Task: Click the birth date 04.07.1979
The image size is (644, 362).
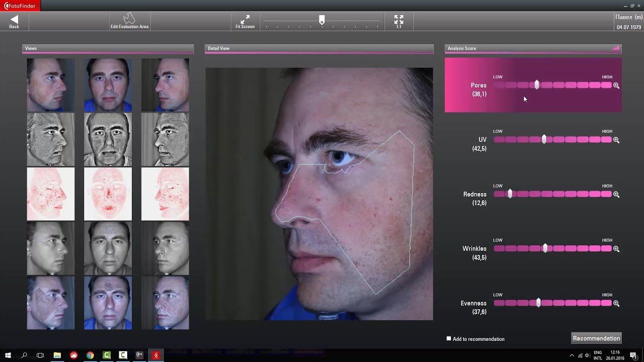Action: [629, 27]
